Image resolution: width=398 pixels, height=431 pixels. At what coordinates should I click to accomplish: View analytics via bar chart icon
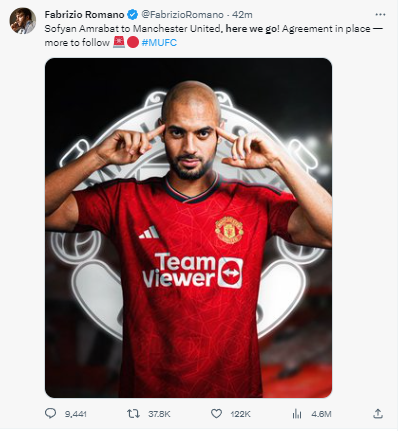[297, 414]
